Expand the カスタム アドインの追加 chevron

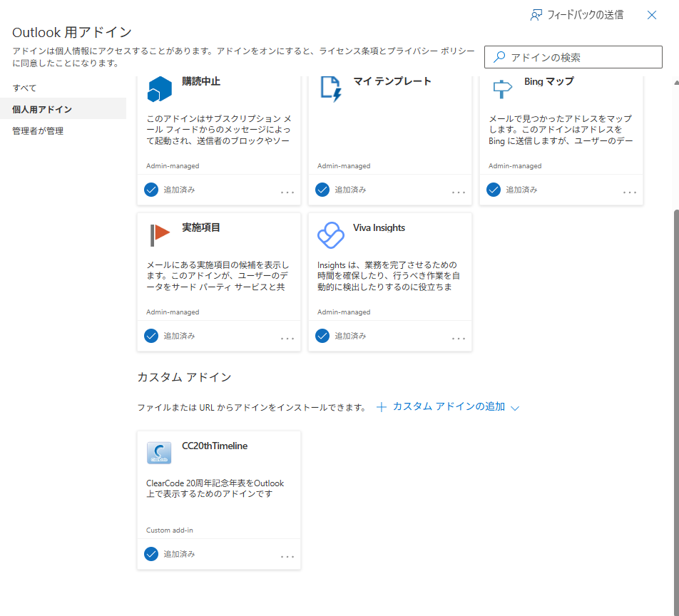515,408
